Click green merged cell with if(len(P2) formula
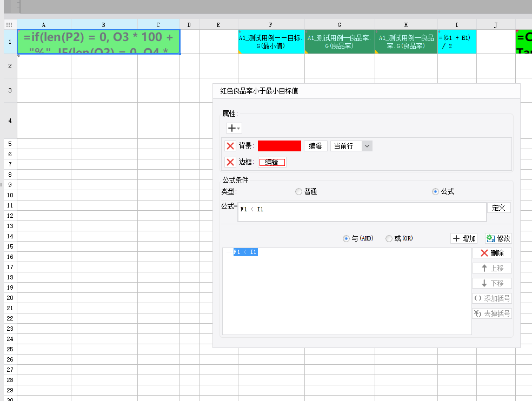The height and width of the screenshot is (401, 532). [x=98, y=42]
